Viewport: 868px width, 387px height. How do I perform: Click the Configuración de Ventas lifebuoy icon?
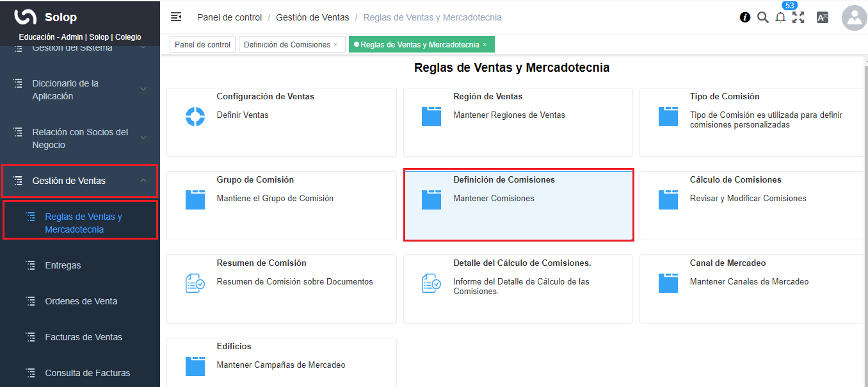click(195, 117)
